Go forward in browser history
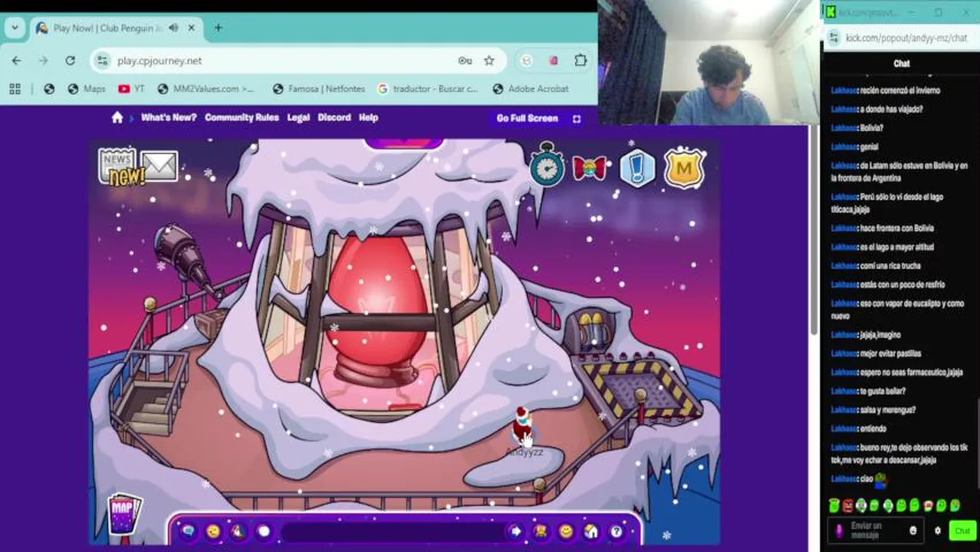Viewport: 980px width, 552px height. click(43, 61)
